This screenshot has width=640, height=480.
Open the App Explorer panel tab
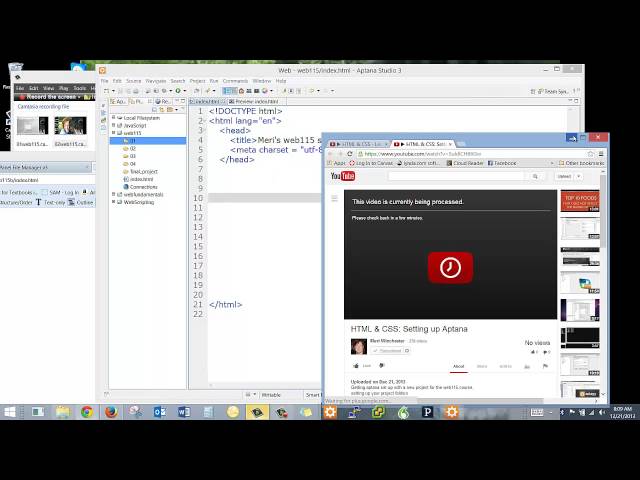[x=119, y=101]
